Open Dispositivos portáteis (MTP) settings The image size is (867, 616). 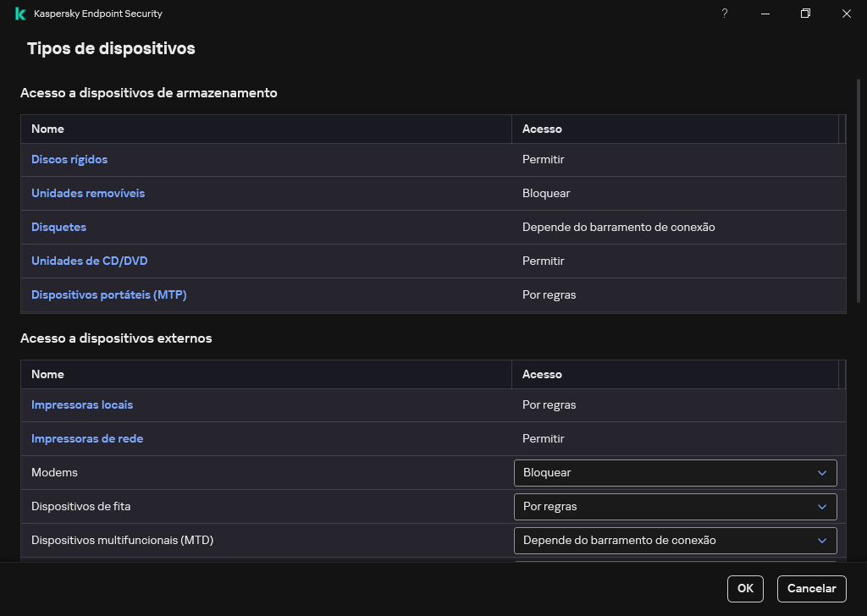(108, 294)
